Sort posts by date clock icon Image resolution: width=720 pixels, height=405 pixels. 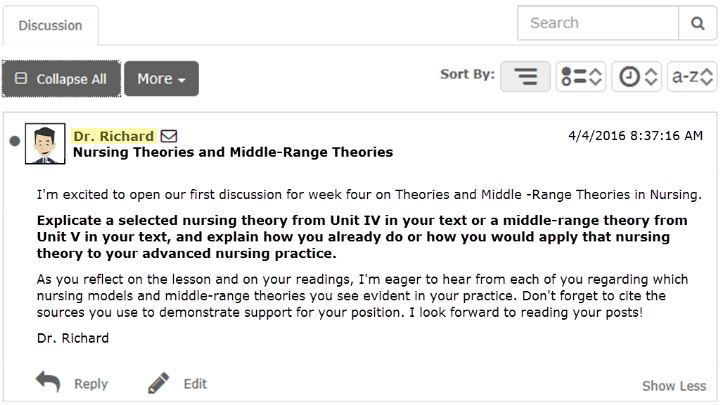(636, 76)
